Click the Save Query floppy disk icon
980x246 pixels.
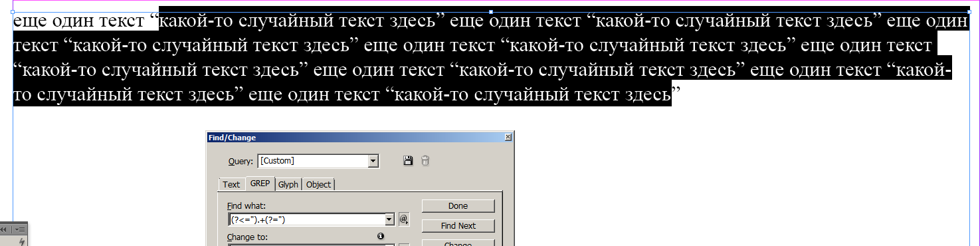click(x=408, y=161)
